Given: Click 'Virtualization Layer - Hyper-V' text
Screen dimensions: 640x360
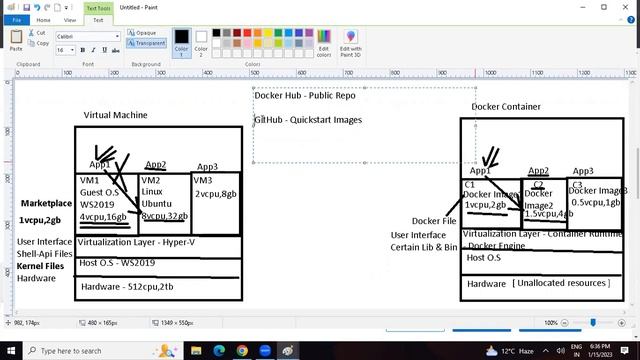Looking at the screenshot, I should coord(136,242).
